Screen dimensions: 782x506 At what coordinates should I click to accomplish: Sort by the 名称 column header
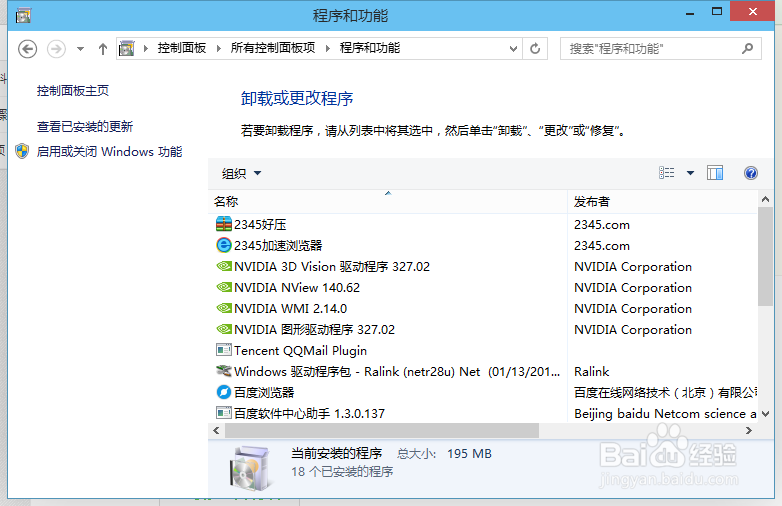coord(388,201)
